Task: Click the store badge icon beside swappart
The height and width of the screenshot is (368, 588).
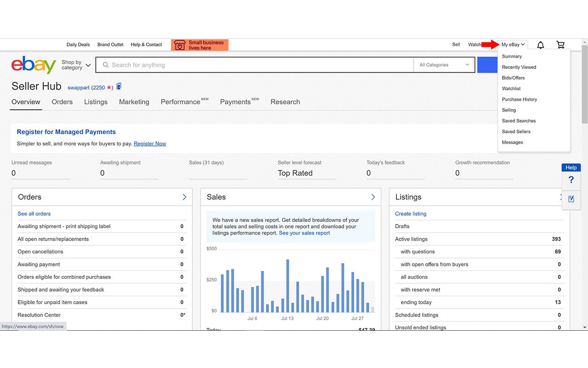Action: (x=119, y=86)
